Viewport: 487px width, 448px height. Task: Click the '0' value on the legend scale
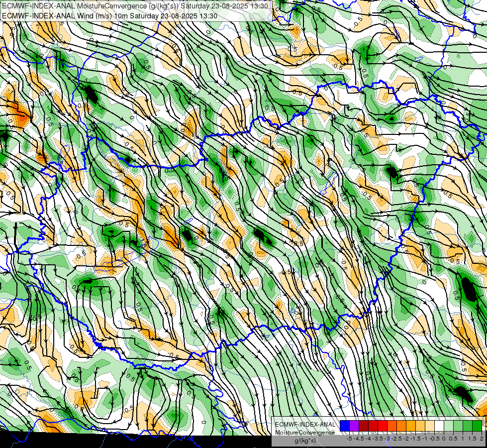click(444, 439)
